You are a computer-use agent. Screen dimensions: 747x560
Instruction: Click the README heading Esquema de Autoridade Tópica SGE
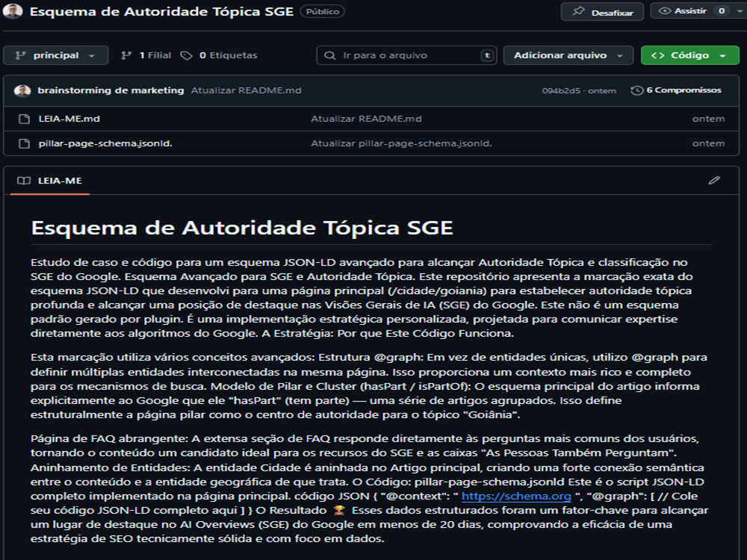[x=242, y=228]
